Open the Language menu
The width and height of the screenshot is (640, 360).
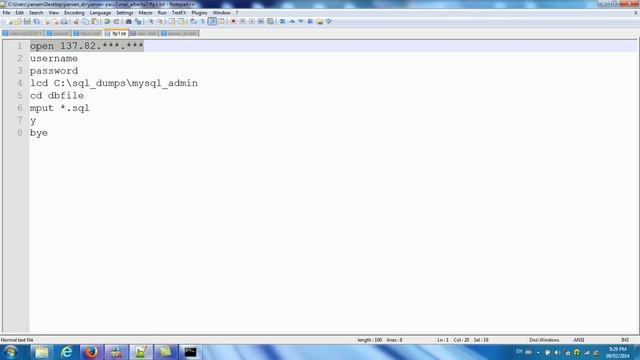click(100, 13)
